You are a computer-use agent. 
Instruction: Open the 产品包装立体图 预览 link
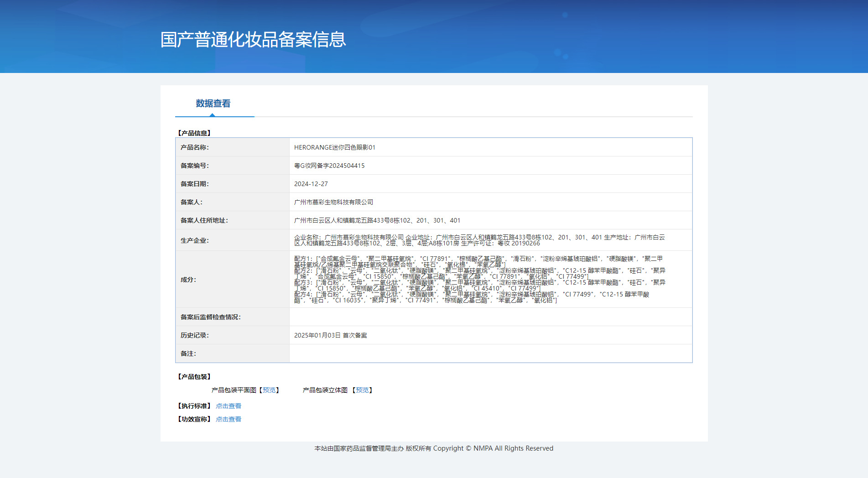[362, 390]
